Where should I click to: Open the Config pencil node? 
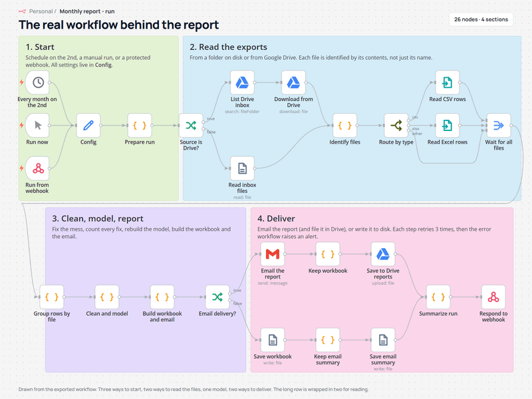88,125
